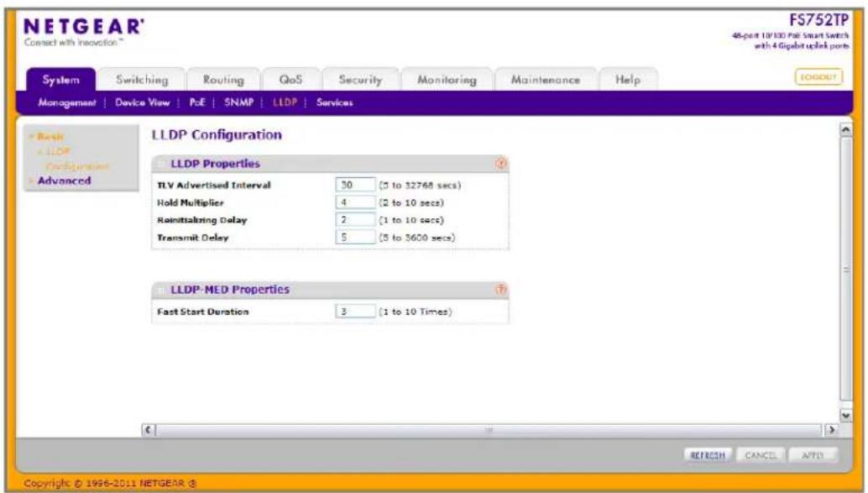This screenshot has height=493, width=868.
Task: Open the PoE submenu
Action: point(197,102)
